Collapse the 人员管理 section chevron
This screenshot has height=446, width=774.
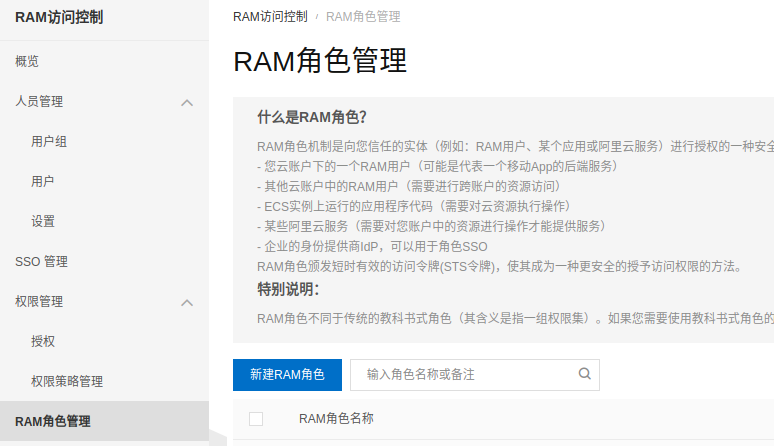[187, 103]
